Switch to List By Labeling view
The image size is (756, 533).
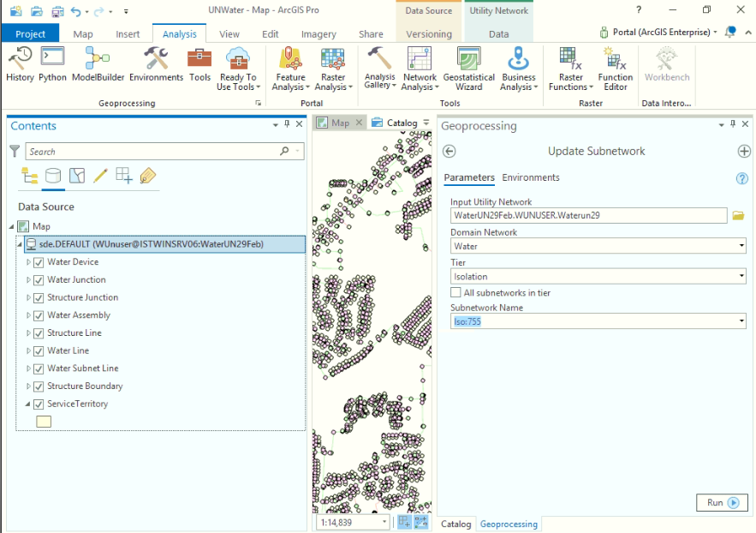point(147,176)
